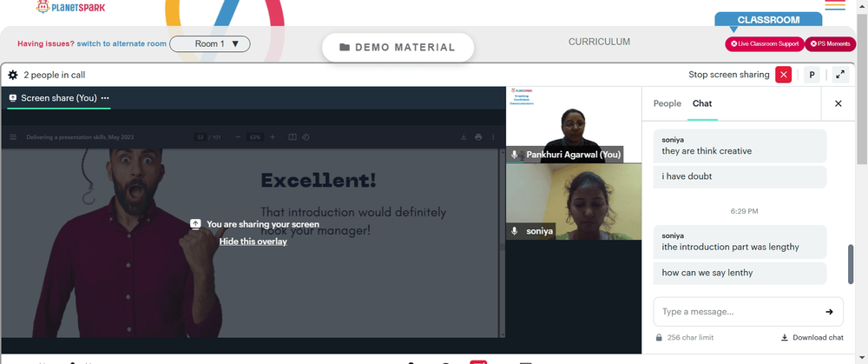The image size is (868, 364).
Task: Close the chat side panel
Action: click(838, 103)
